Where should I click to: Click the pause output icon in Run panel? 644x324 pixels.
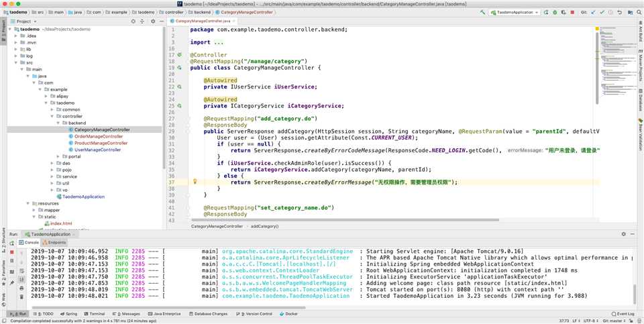coord(11,261)
